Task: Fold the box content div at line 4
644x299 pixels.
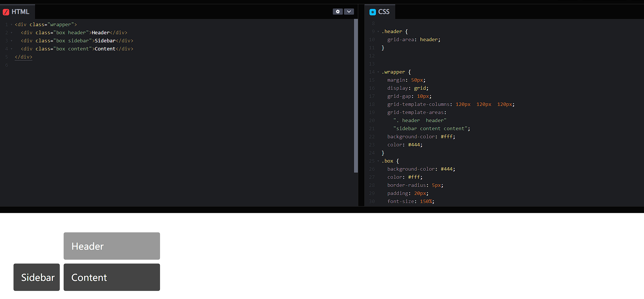Action: pyautogui.click(x=12, y=49)
